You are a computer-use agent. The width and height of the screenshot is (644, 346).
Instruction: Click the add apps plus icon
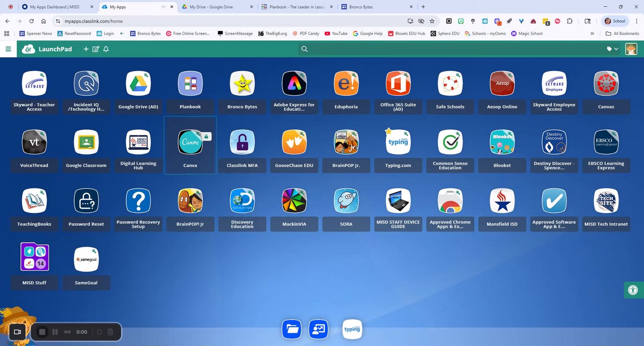[x=86, y=49]
